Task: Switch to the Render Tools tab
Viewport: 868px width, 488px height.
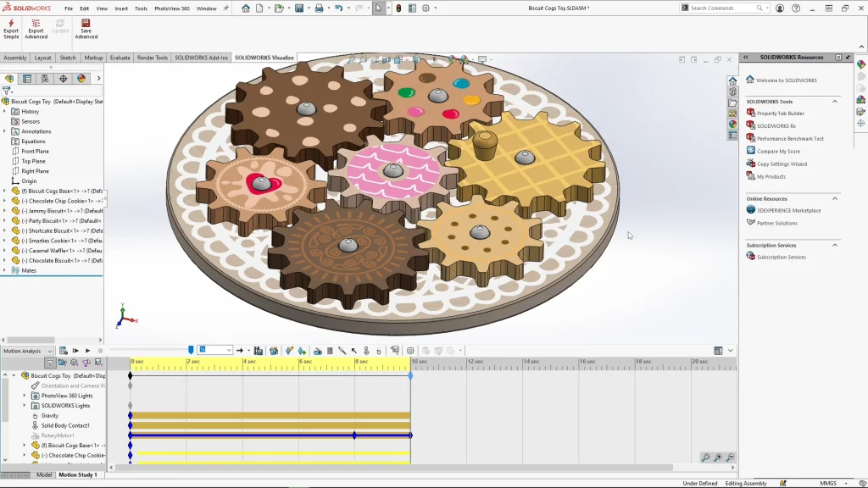Action: tap(153, 58)
